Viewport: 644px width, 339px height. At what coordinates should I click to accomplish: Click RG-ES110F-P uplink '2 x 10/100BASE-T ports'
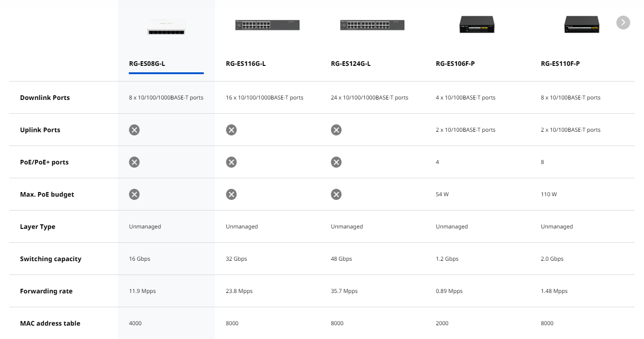click(571, 130)
